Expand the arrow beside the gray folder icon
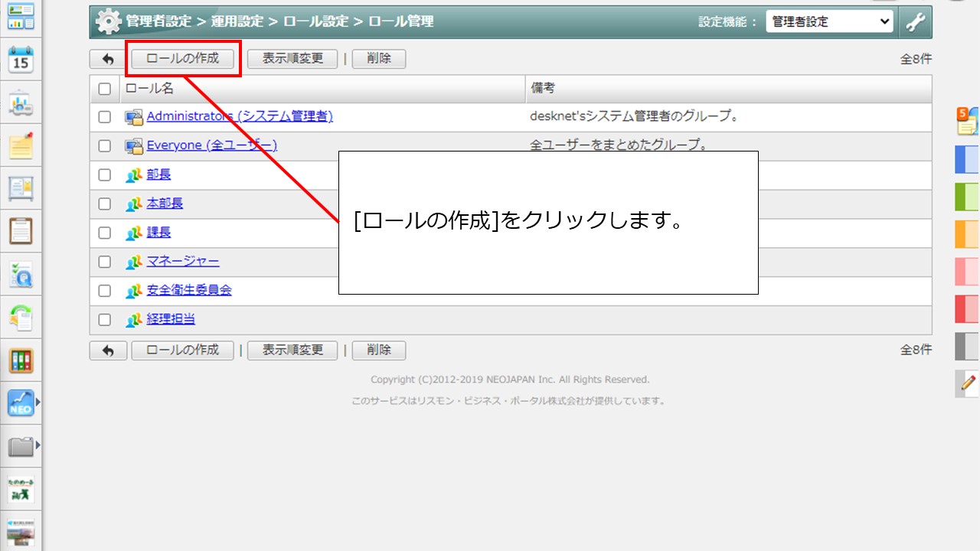Screen dimensions: 980x551 [x=38, y=445]
